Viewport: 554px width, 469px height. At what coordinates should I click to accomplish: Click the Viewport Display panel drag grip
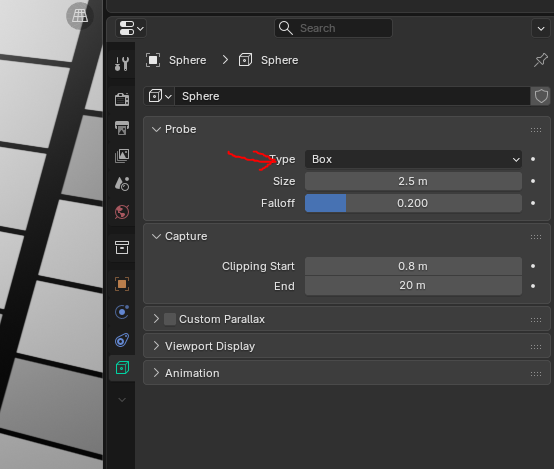[x=536, y=347]
